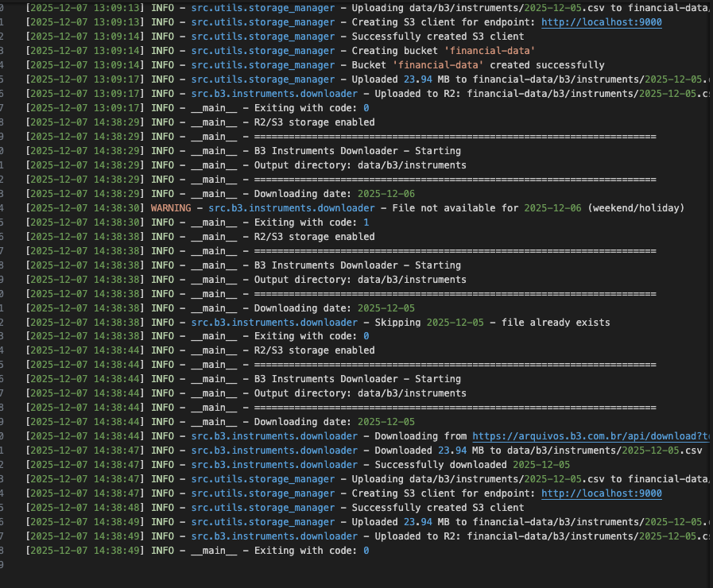Select the final 'Exiting with code: 0' at 14:38:49
The image size is (713, 588).
(x=311, y=551)
